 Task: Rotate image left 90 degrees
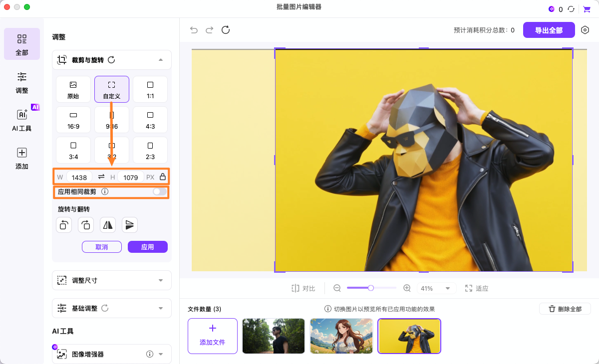point(64,225)
